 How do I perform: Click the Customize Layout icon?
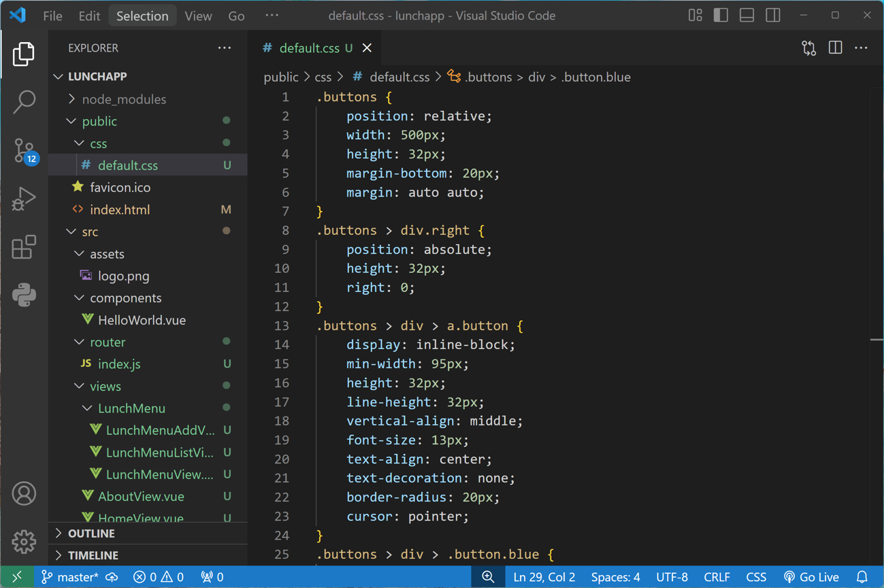coord(695,15)
